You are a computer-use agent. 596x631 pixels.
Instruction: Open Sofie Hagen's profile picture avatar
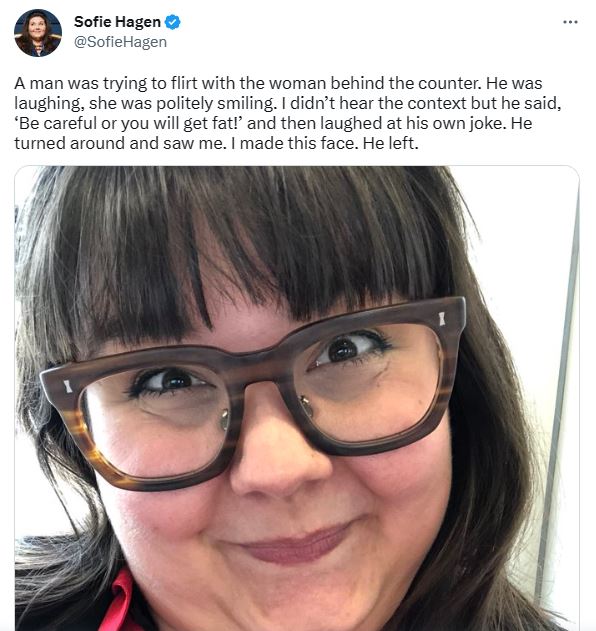(38, 33)
